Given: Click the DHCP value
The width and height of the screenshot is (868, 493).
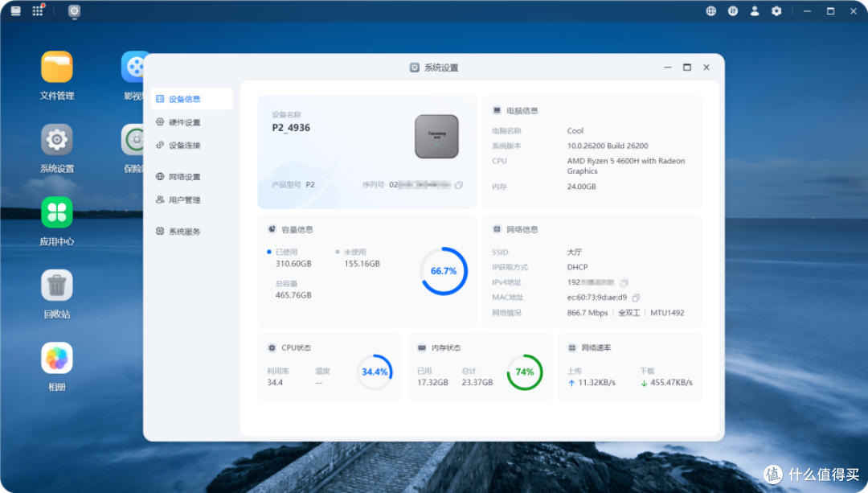Looking at the screenshot, I should point(577,267).
